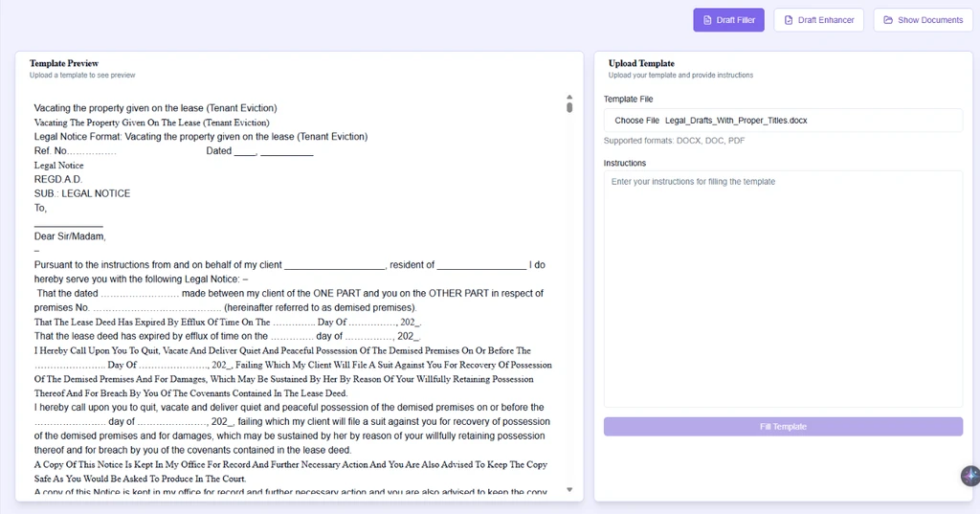Click 'Legal Notice Format: Vacating the property' line
The image size is (980, 514).
click(201, 136)
